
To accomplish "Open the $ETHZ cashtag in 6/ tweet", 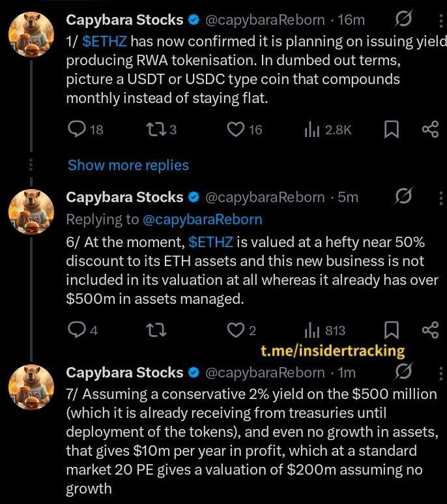I will tap(210, 243).
